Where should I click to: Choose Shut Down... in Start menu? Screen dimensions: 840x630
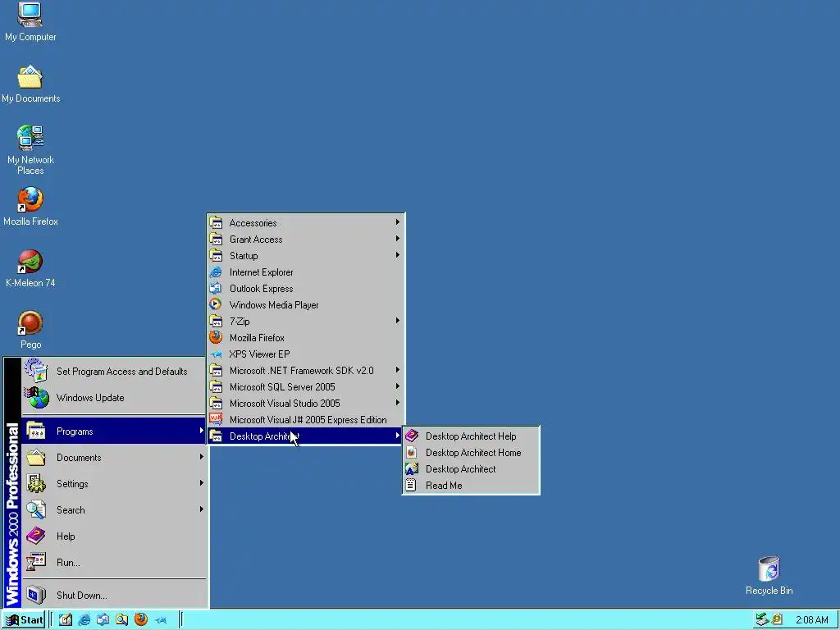(113, 596)
